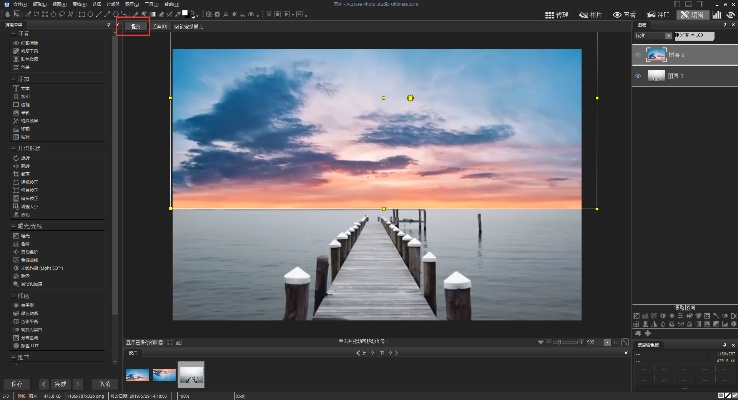Select the Hand tool in top toolbar
The image size is (738, 400).
pyautogui.click(x=8, y=15)
